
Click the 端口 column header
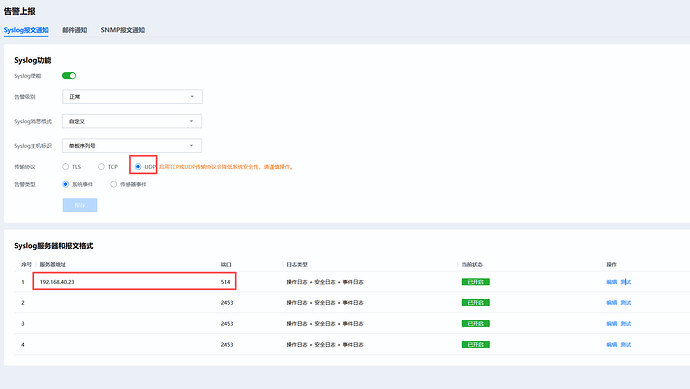click(x=226, y=264)
